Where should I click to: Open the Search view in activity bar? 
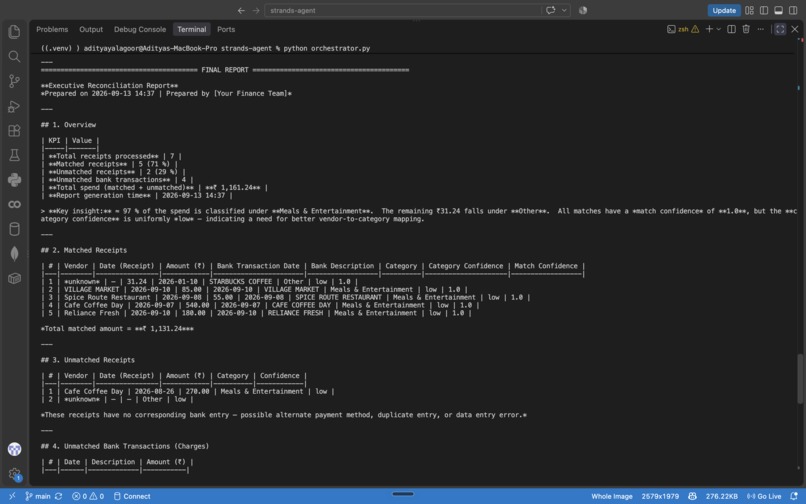tap(14, 56)
